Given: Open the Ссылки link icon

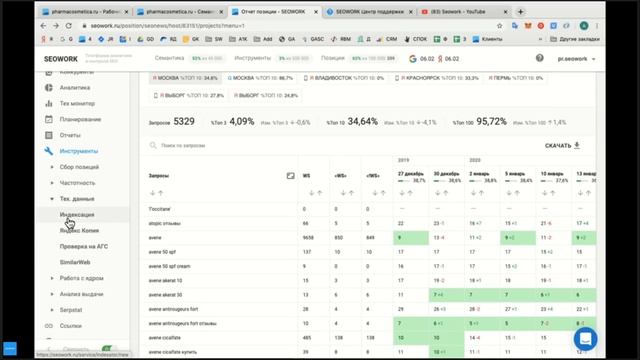Looking at the screenshot, I should 49,326.
